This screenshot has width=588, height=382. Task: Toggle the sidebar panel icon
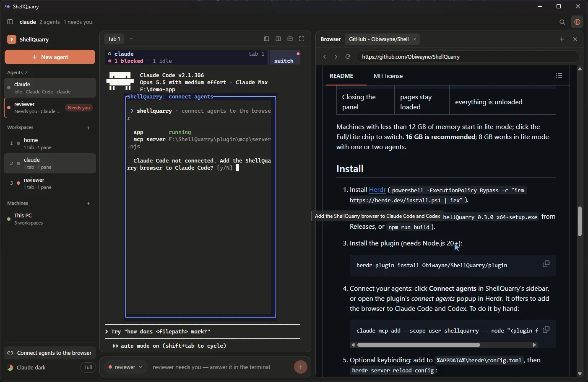[10, 22]
